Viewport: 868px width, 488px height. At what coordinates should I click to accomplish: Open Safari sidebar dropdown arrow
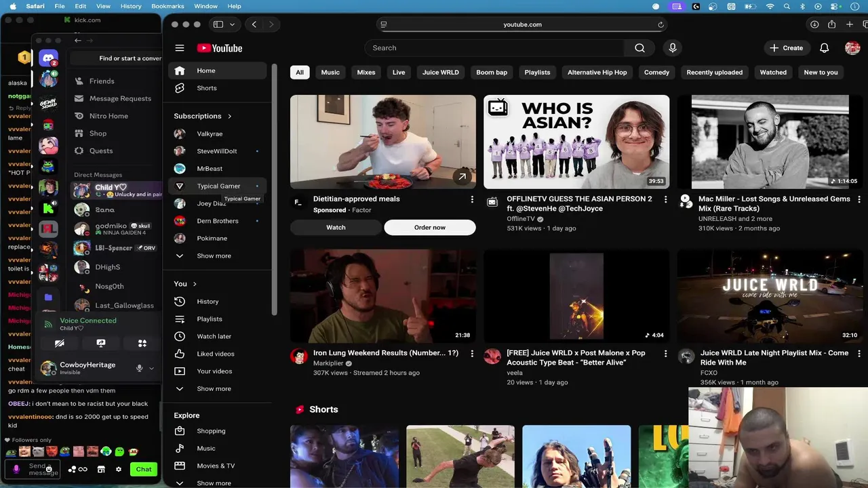pos(232,24)
